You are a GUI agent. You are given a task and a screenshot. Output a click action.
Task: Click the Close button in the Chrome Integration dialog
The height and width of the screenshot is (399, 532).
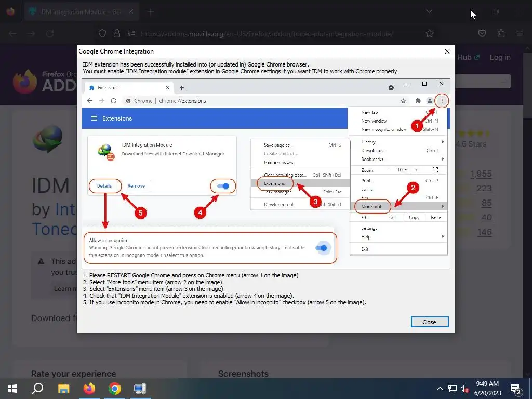(430, 322)
